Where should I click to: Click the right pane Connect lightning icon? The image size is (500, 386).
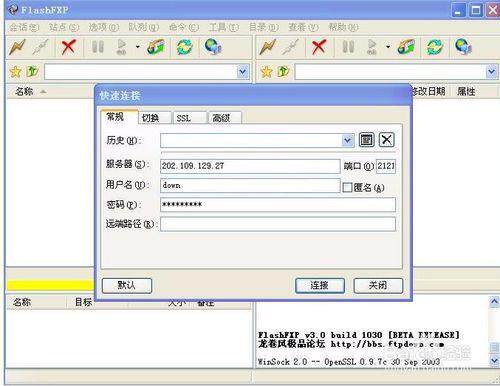(x=268, y=47)
